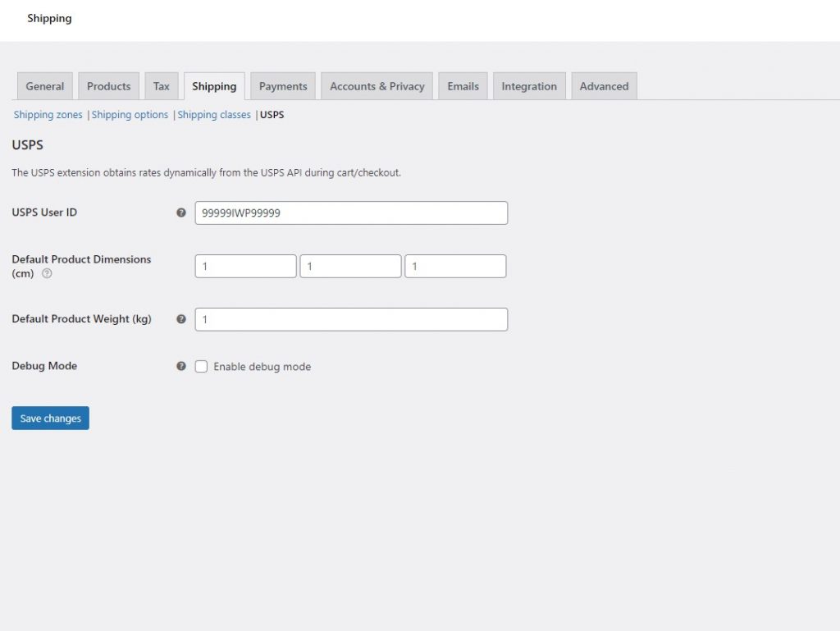Open the Shipping options link

[x=130, y=115]
